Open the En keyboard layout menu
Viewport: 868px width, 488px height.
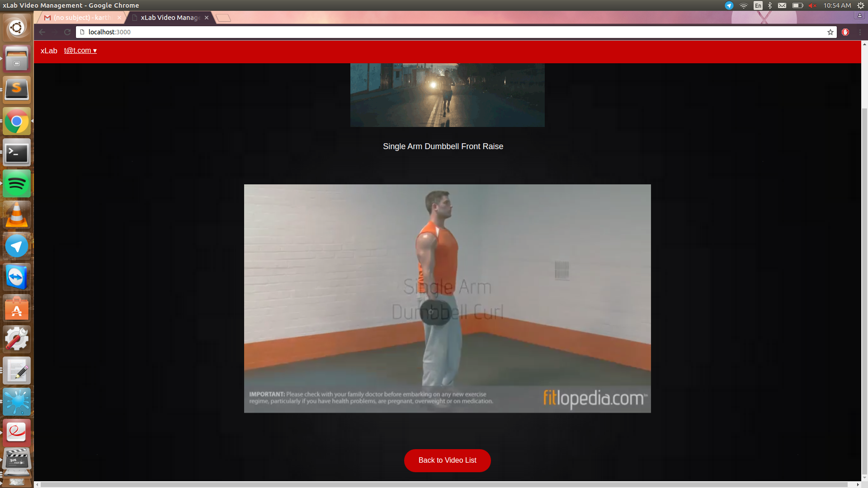coord(758,5)
